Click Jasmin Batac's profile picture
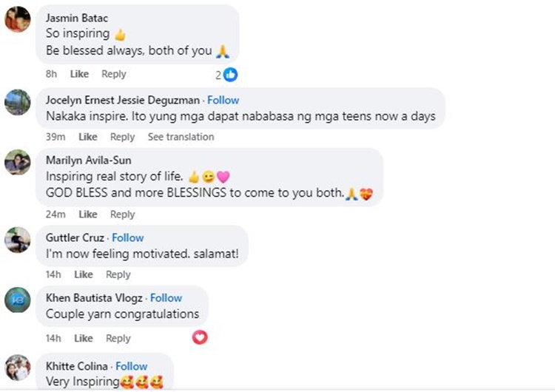Viewport: 555px width, 392px height. click(x=18, y=19)
